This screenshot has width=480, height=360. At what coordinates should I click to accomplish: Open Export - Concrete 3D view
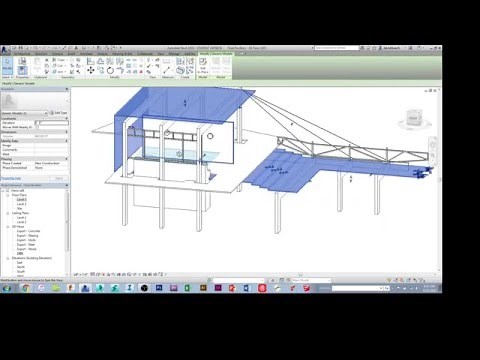(x=28, y=231)
